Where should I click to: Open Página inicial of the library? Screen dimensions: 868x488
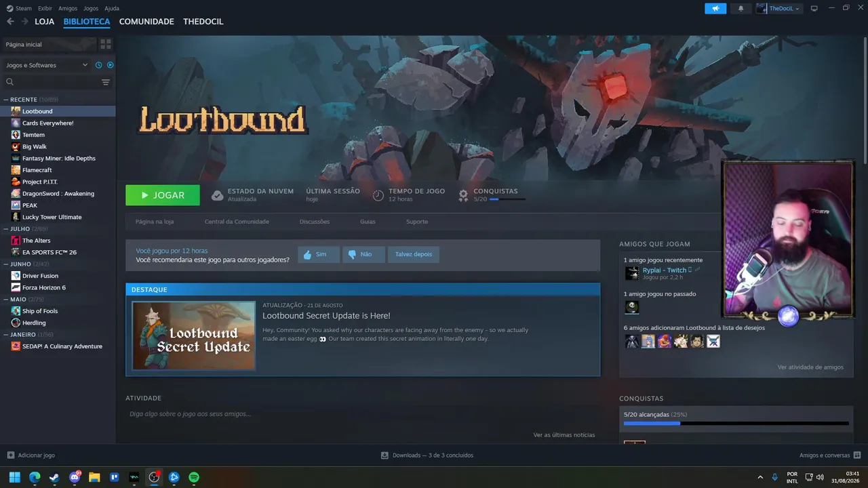click(x=49, y=44)
